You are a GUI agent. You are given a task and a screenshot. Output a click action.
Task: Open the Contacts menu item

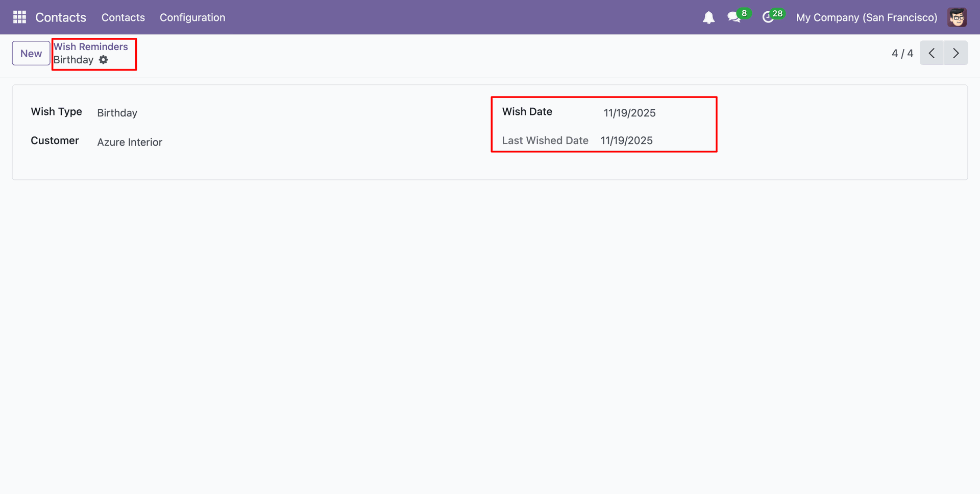123,17
